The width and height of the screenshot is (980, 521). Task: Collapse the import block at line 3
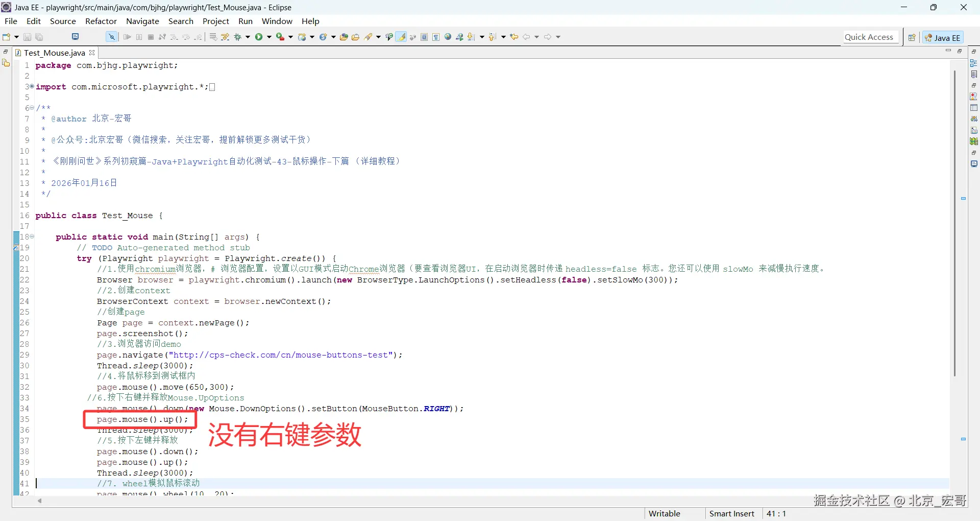pyautogui.click(x=32, y=86)
